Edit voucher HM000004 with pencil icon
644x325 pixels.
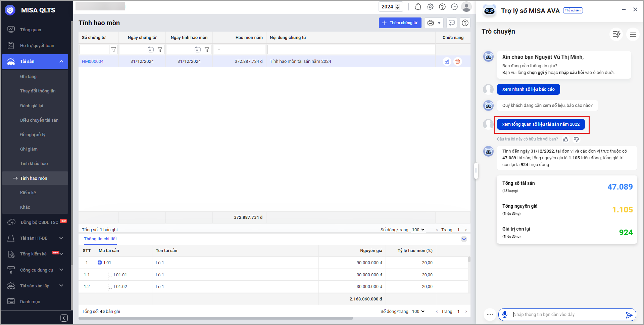point(447,62)
